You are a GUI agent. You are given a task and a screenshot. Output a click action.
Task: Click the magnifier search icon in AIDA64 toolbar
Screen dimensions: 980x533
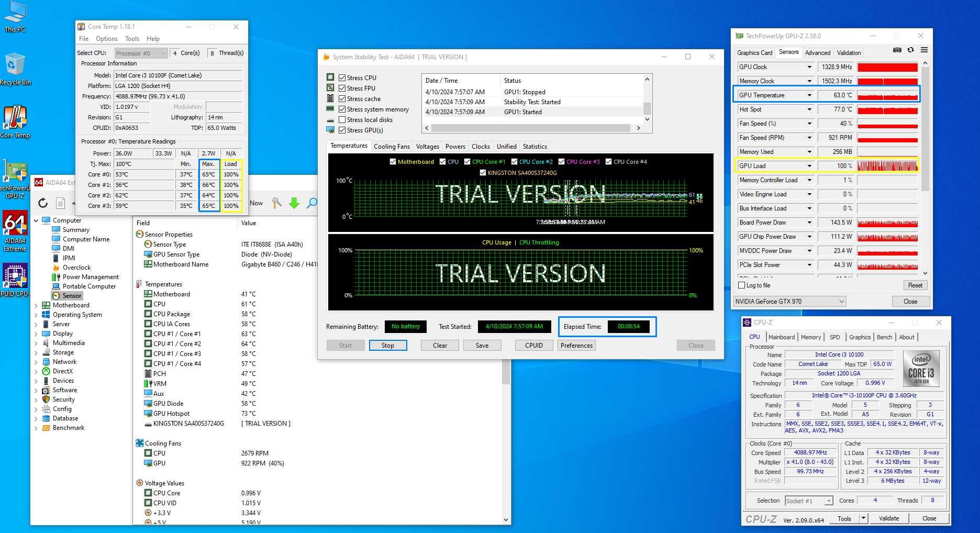(x=312, y=203)
